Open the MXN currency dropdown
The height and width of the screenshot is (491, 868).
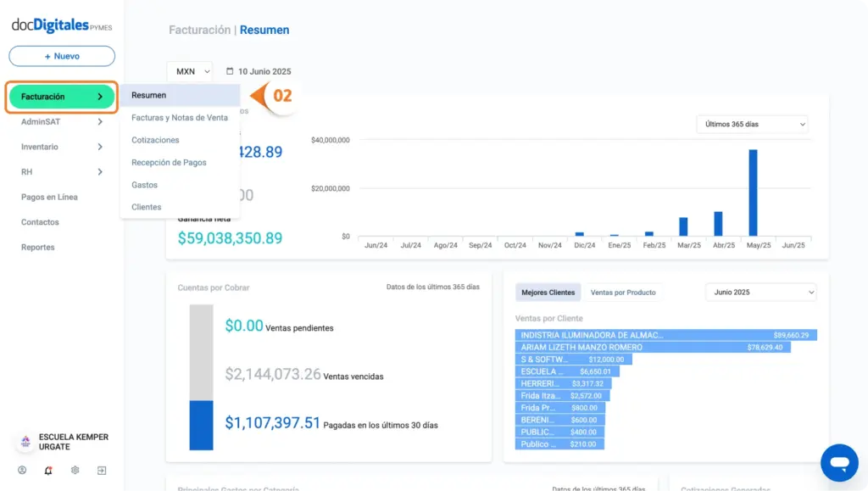coord(190,71)
